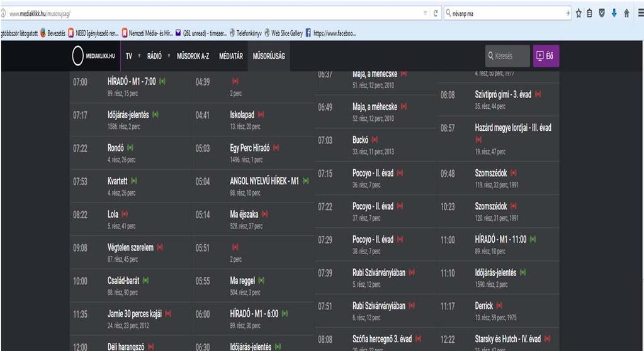Open the 11:10 Időjárás-jelentés programme
The image size is (644, 351).
[x=495, y=272]
